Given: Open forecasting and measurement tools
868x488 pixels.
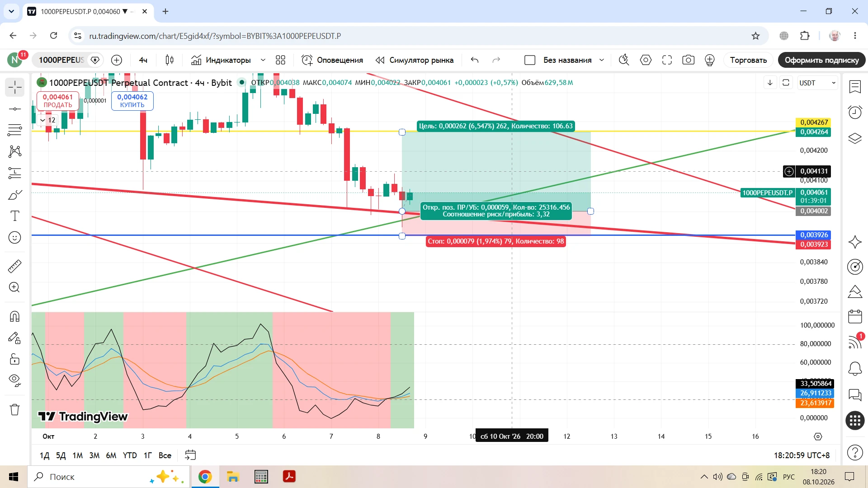Looking at the screenshot, I should tap(14, 173).
